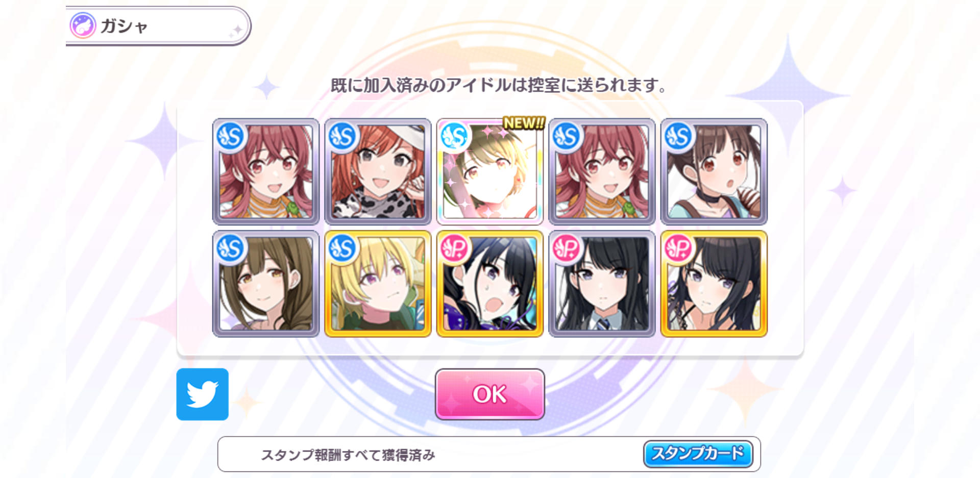Click the blue S badge on the gold blonde card
The width and height of the screenshot is (980, 478).
click(342, 248)
